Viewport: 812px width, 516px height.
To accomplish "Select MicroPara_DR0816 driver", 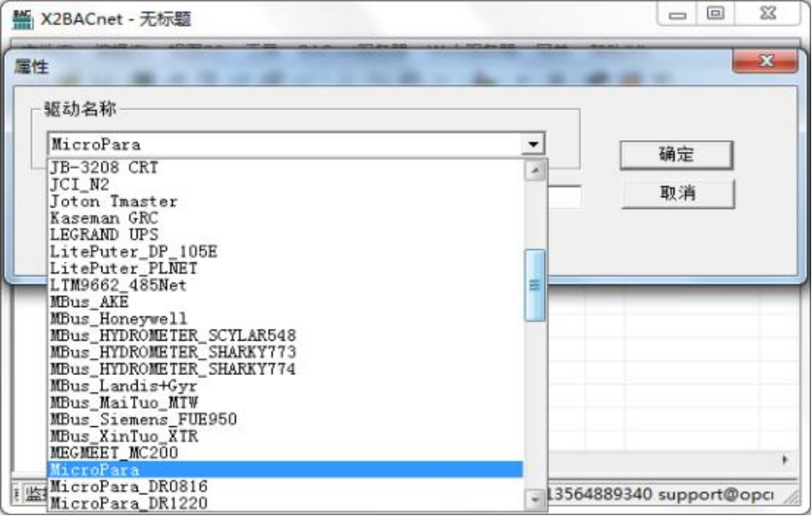I will (x=285, y=487).
